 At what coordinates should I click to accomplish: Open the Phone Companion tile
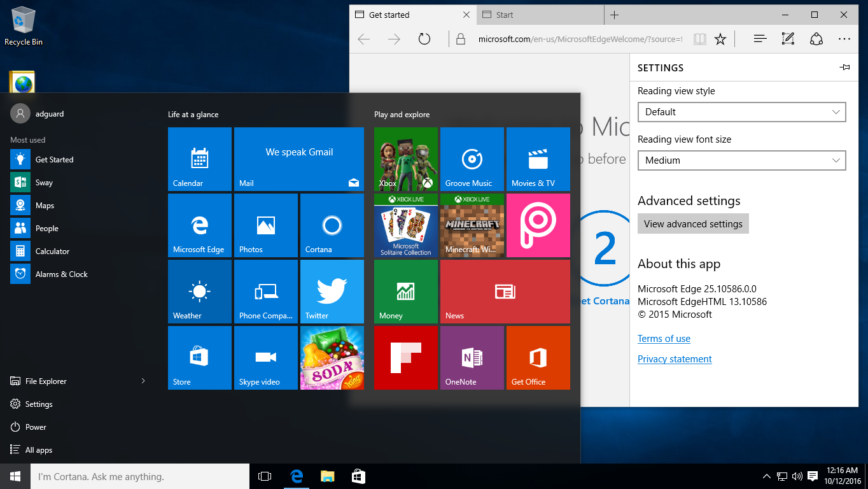pyautogui.click(x=266, y=292)
